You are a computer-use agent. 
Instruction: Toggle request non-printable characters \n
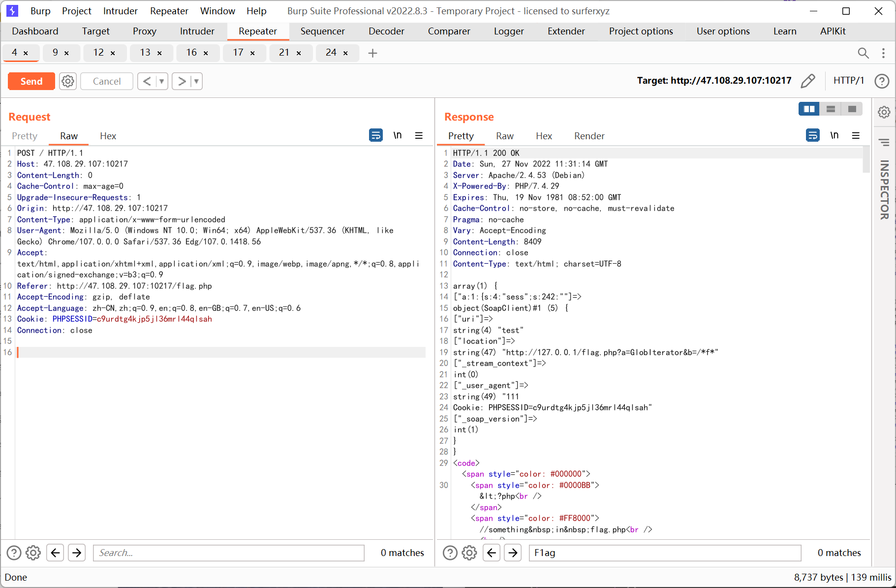398,135
